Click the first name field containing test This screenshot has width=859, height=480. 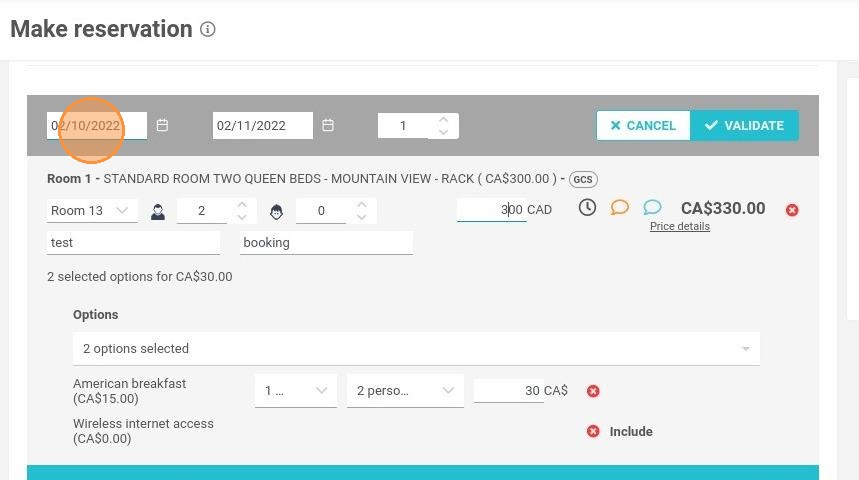[133, 243]
